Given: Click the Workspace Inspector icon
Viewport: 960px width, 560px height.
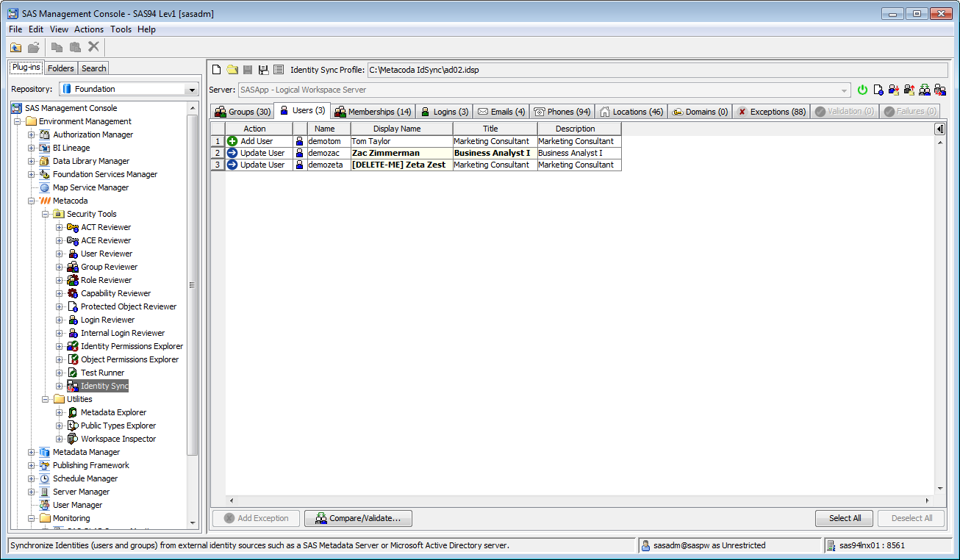Looking at the screenshot, I should (x=73, y=439).
